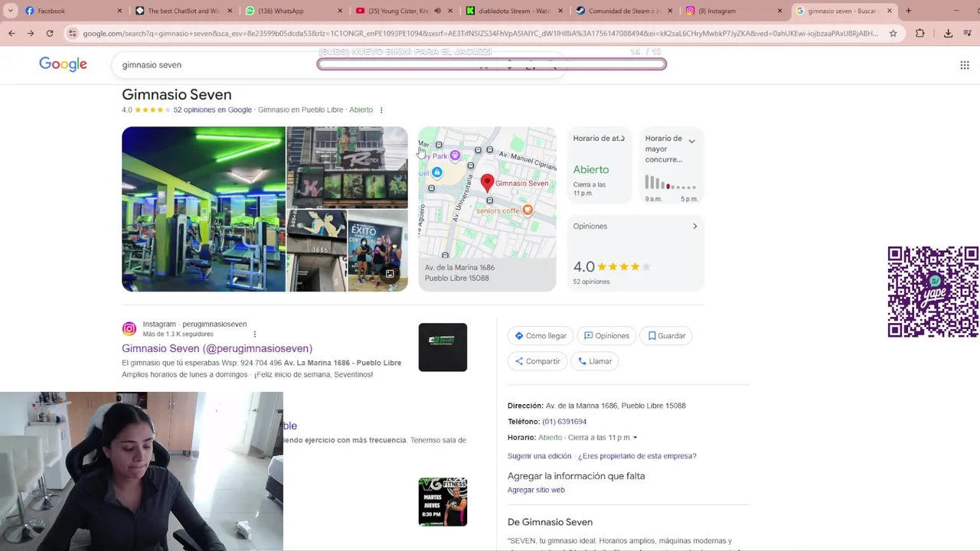Click the Dirección address text in info panel

tap(616, 406)
